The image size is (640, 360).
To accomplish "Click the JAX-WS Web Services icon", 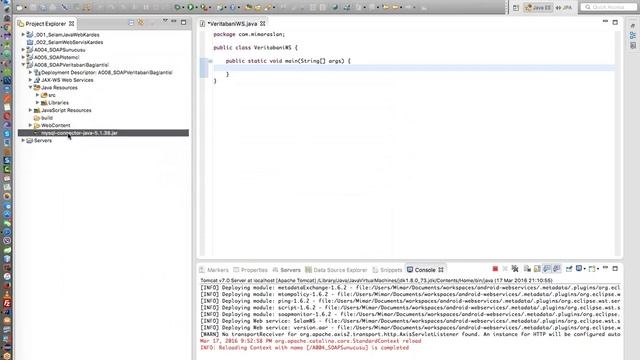I will click(37, 80).
